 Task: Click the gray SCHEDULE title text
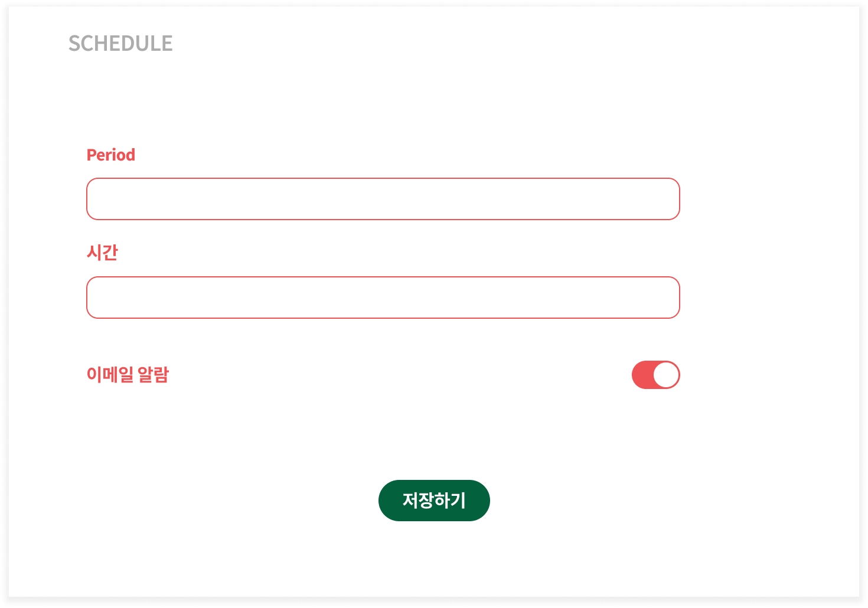[120, 44]
